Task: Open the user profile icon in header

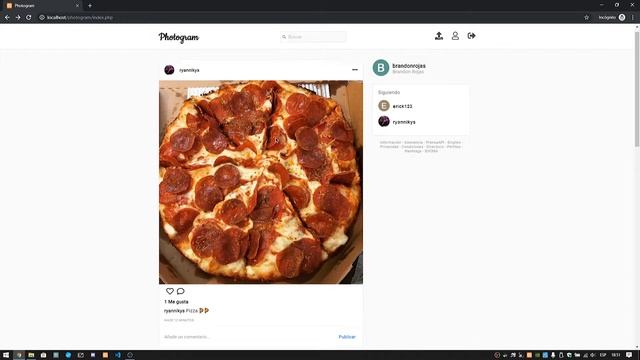Action: point(455,36)
